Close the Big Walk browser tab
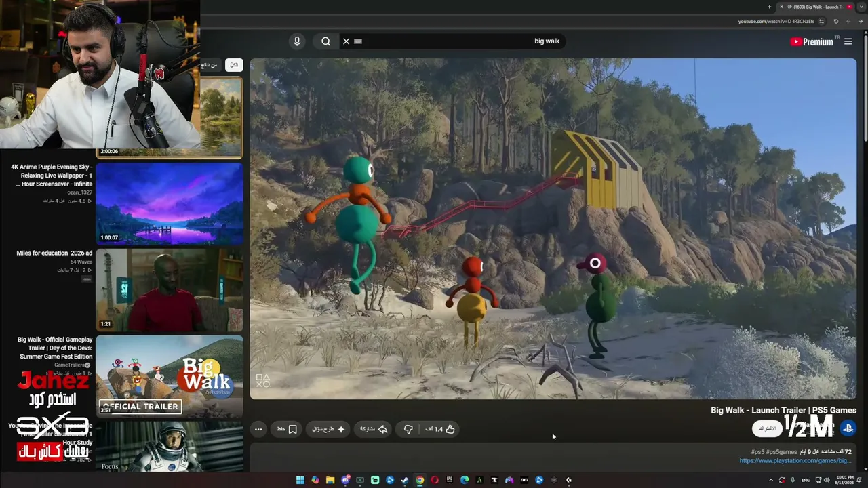 (x=781, y=7)
